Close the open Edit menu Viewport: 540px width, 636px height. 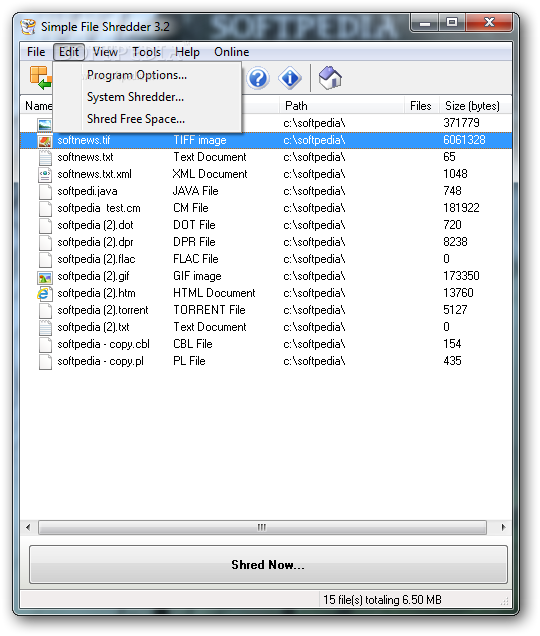[69, 52]
